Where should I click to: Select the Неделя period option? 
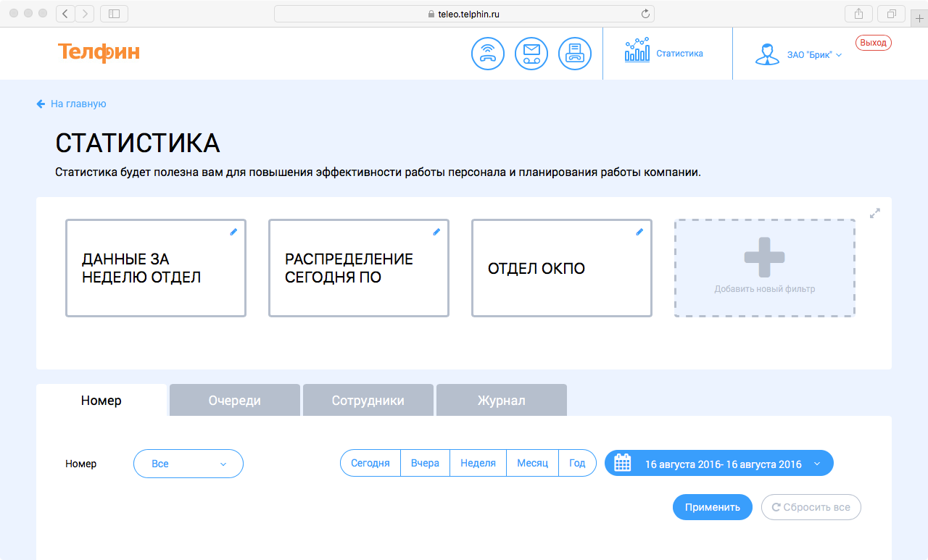pos(478,464)
